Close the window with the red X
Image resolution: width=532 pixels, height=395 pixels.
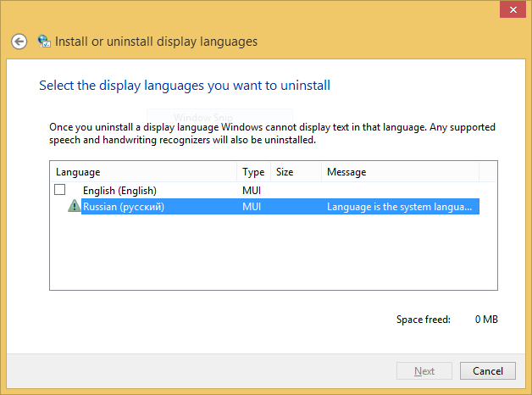point(513,9)
